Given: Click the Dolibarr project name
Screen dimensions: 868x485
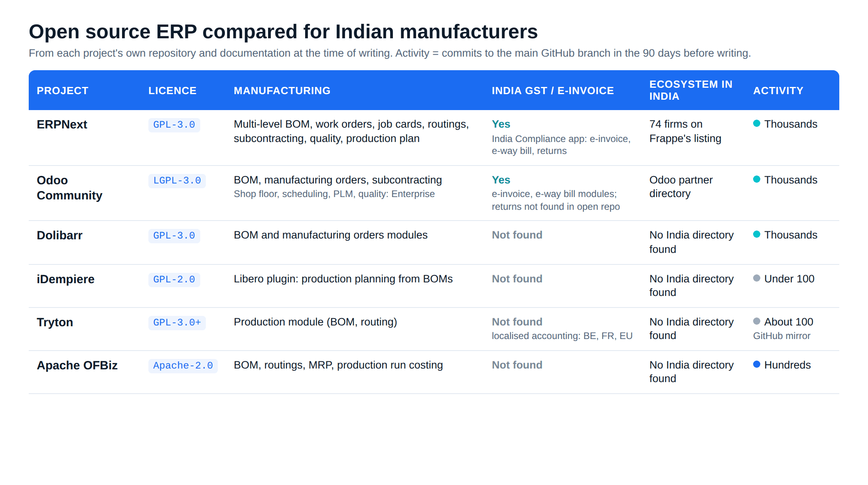Looking at the screenshot, I should [59, 235].
